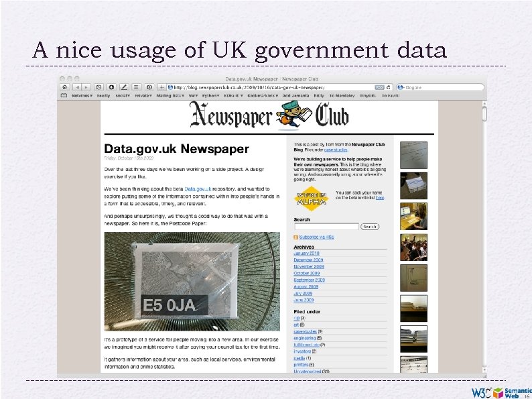Open the Social bookmarks dropdown

123,96
